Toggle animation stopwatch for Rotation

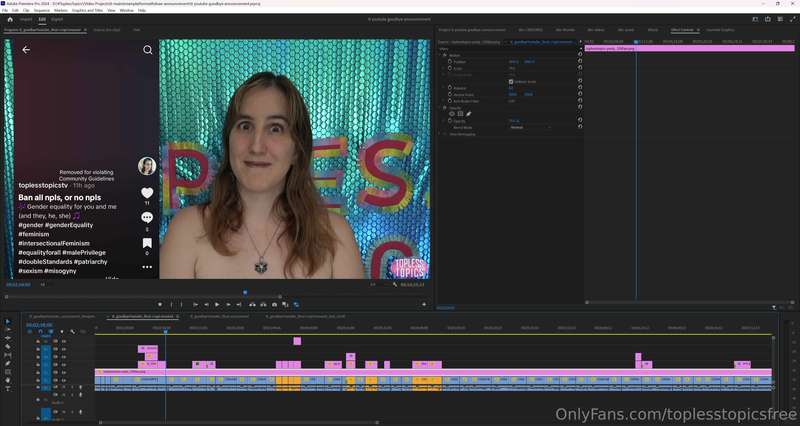pyautogui.click(x=450, y=88)
